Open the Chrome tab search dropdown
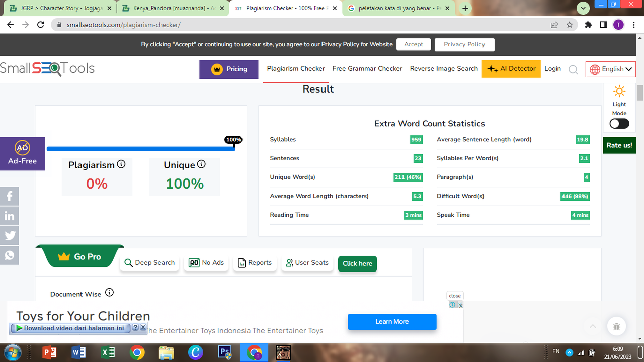 583,8
